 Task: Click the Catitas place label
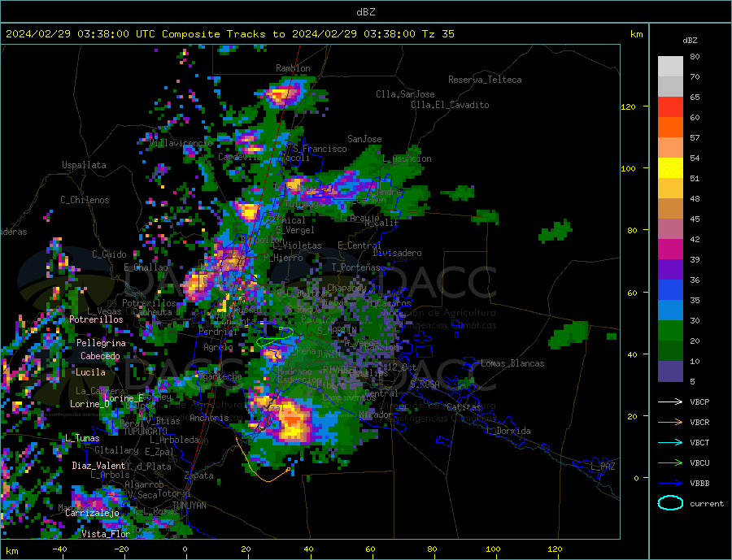point(464,407)
